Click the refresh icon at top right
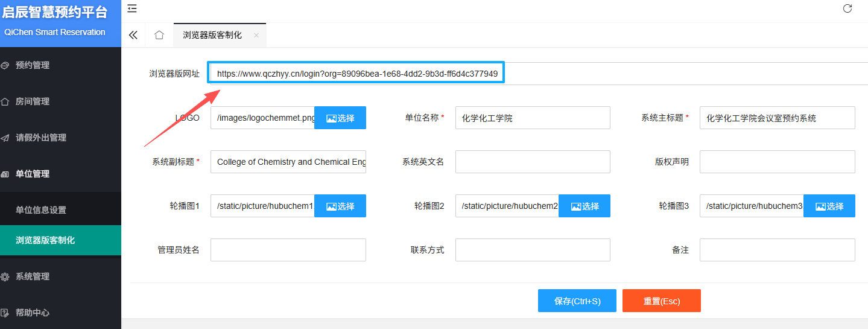Image resolution: width=868 pixels, height=329 pixels. point(847,8)
